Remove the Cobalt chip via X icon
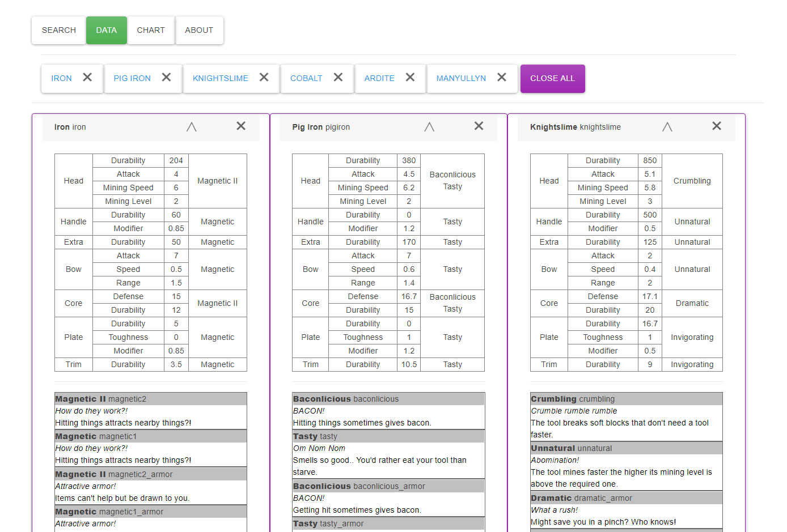The width and height of the screenshot is (787, 532). point(338,78)
